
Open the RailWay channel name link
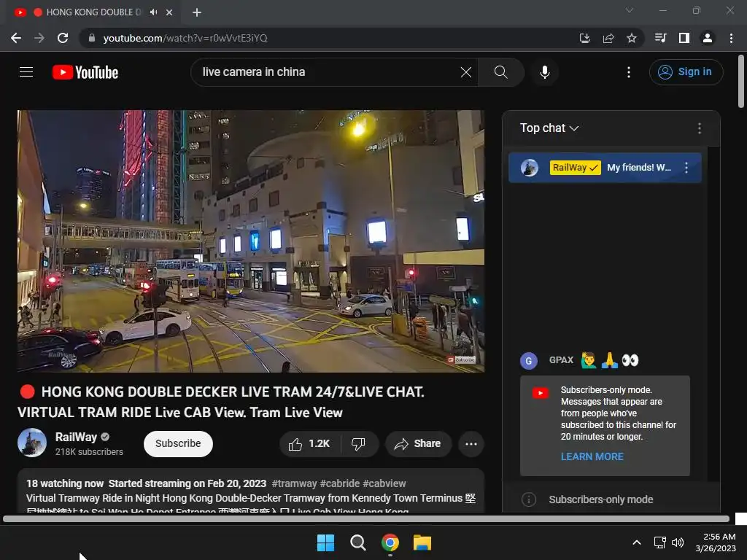point(76,437)
